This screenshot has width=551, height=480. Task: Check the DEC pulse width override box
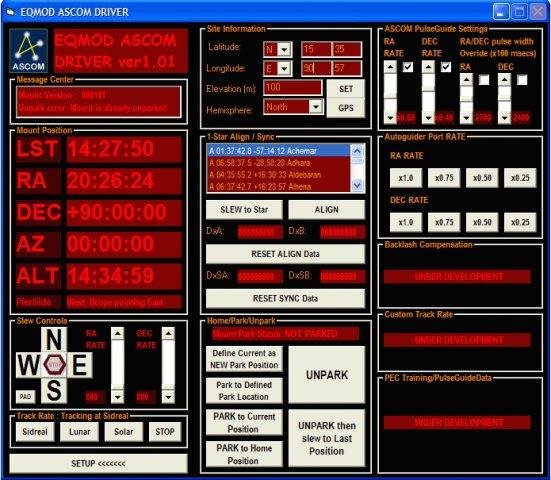tap(522, 80)
